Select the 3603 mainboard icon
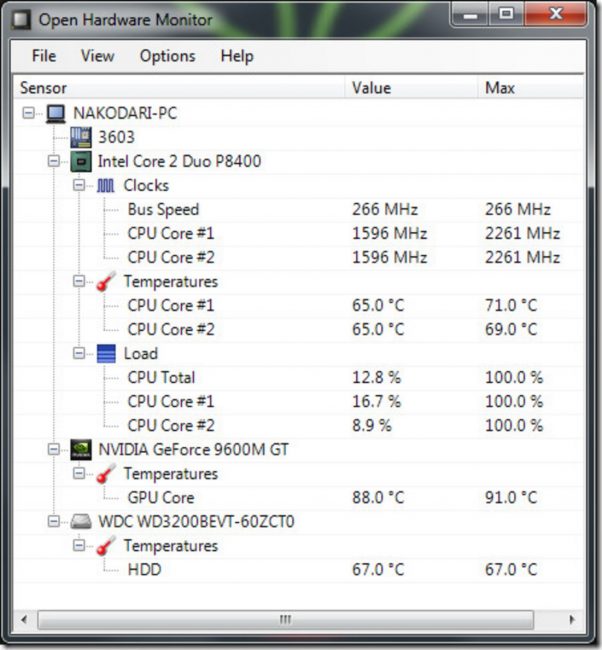This screenshot has height=650, width=602. (x=81, y=137)
